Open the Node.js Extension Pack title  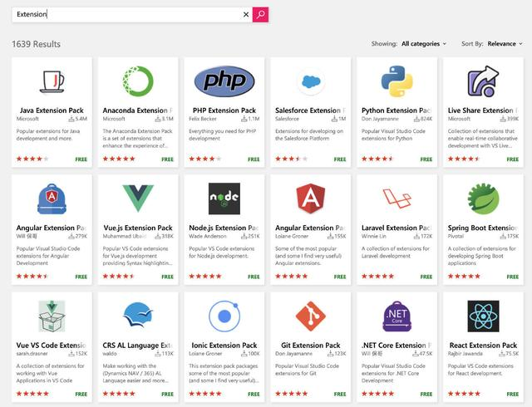[x=224, y=228]
